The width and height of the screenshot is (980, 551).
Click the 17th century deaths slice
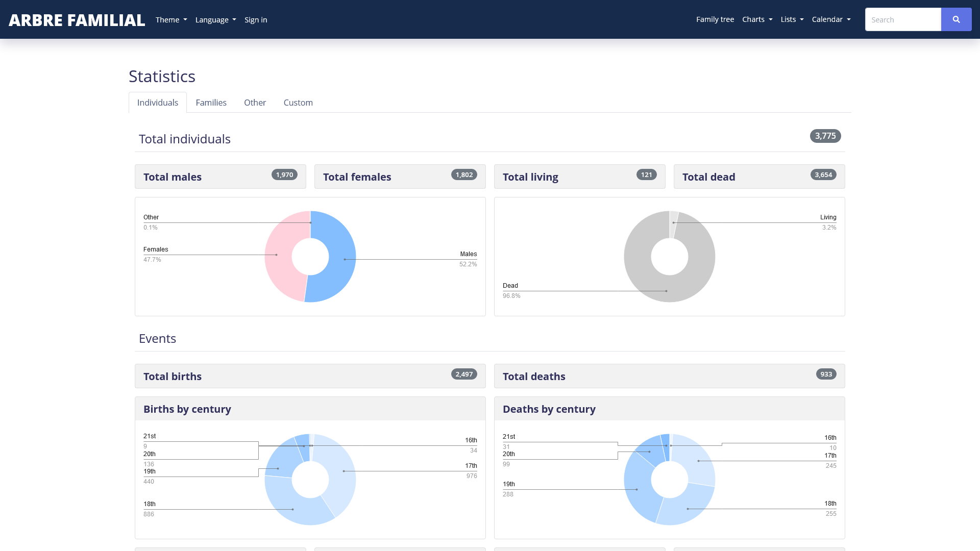pos(698,461)
